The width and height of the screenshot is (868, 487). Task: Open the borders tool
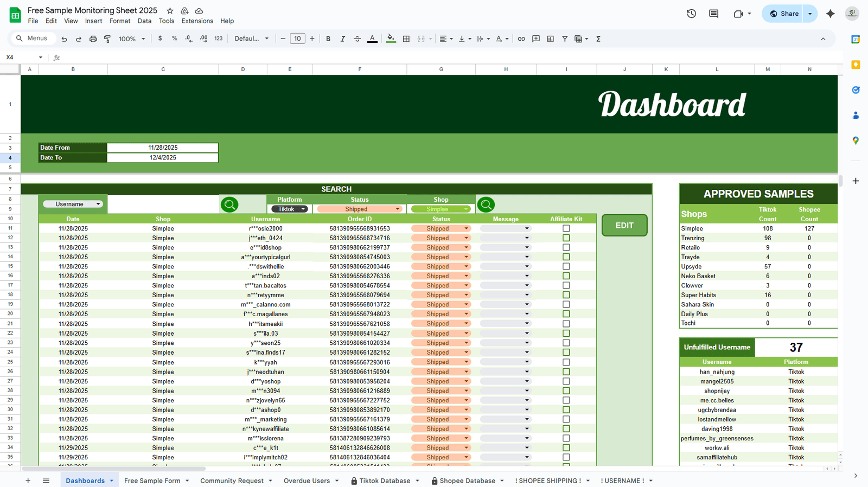406,39
